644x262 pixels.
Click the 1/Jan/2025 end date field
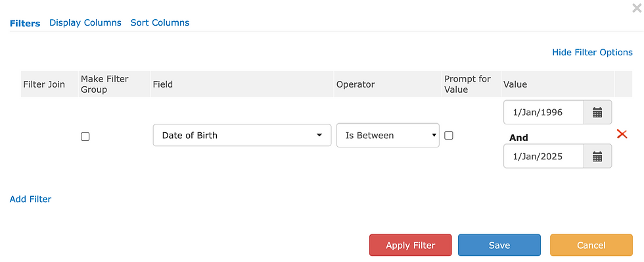[544, 156]
